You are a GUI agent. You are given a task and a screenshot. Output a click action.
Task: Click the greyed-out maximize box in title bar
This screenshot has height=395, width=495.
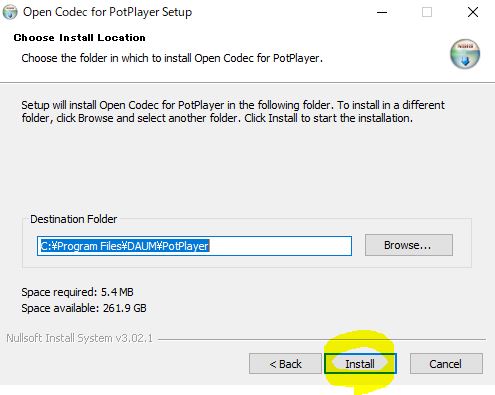(427, 12)
